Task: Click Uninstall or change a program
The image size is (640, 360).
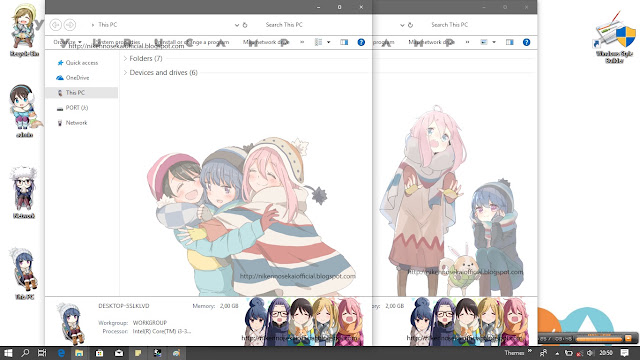Action: point(192,42)
